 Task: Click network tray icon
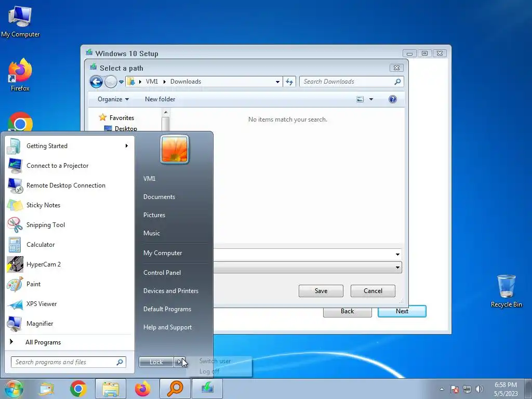tap(467, 389)
